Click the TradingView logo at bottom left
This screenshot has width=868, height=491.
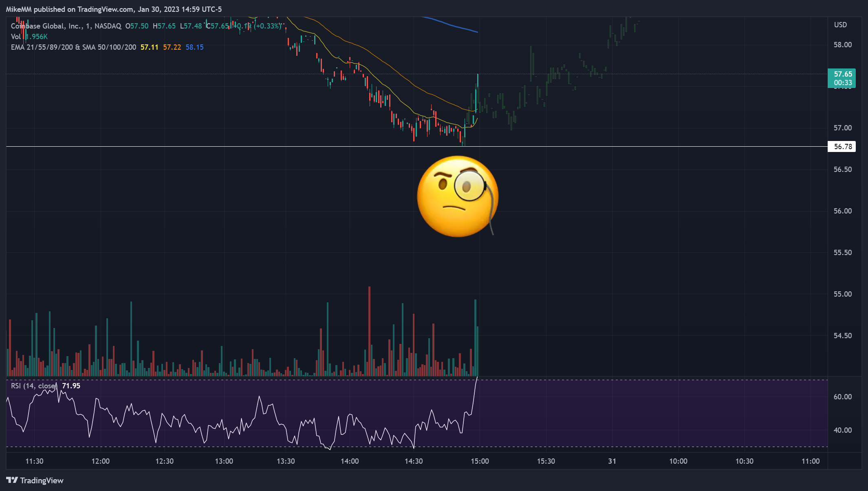[x=35, y=480]
